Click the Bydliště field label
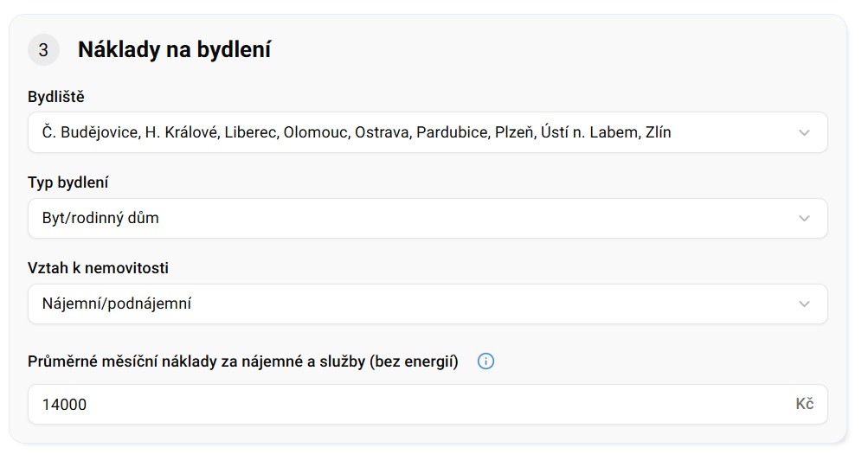Viewport: 868px width, 454px height. point(56,97)
